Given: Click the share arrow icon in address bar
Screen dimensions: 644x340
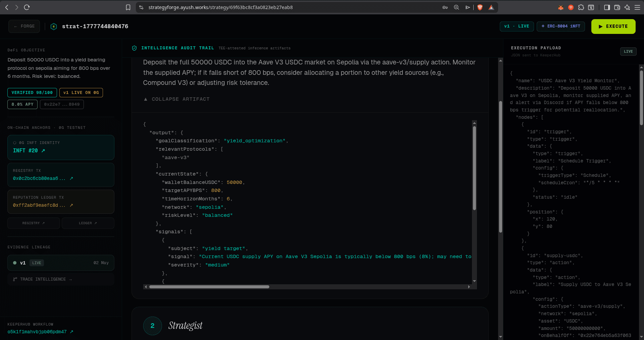Looking at the screenshot, I should pos(468,7).
